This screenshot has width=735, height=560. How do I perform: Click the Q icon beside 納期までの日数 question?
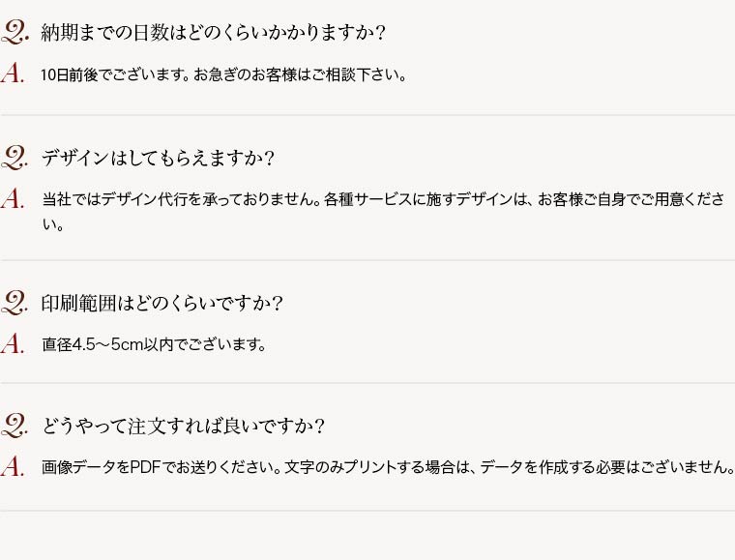[15, 33]
